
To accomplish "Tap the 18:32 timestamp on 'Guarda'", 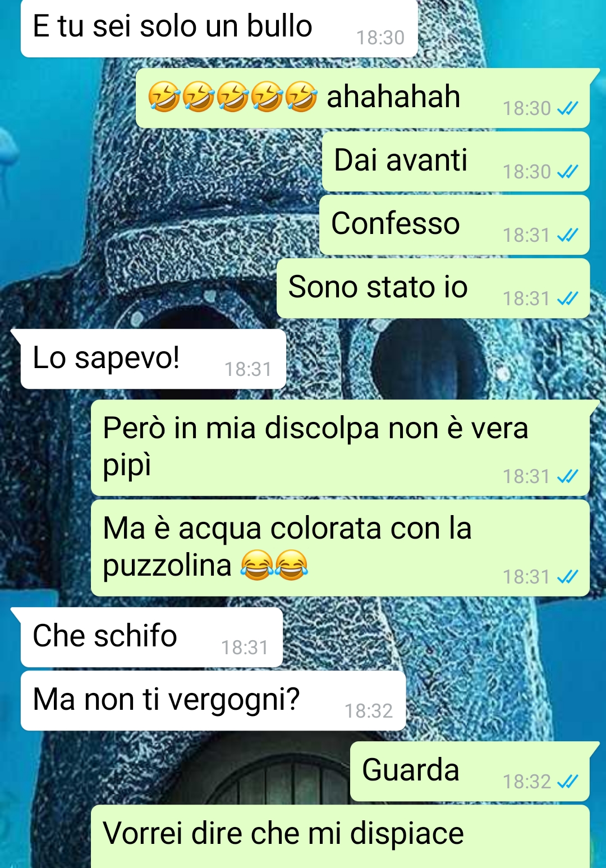I will click(x=527, y=782).
